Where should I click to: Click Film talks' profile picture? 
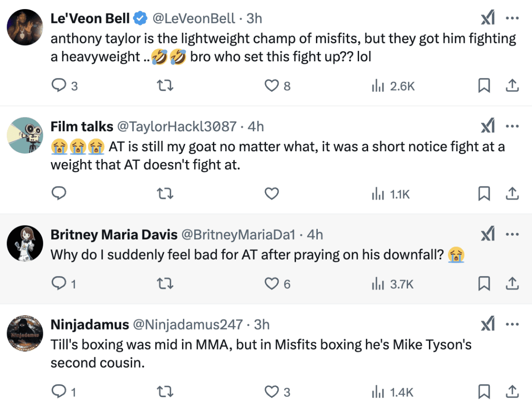(25, 133)
